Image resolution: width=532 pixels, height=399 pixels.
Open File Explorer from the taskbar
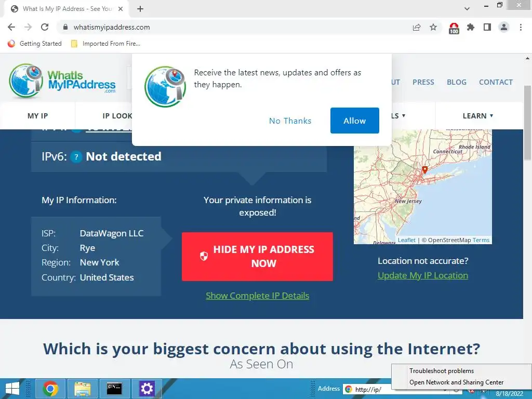coord(83,389)
